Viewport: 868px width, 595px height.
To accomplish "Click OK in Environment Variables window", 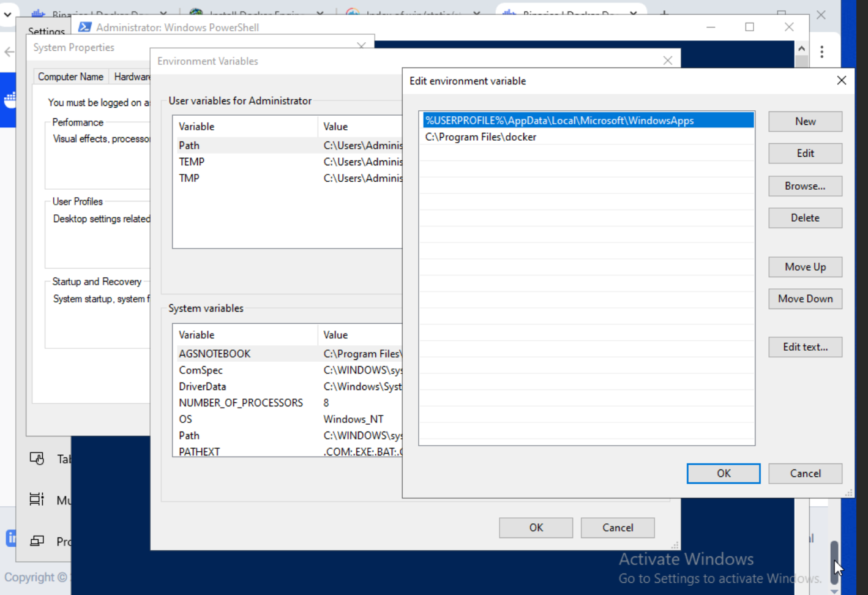I will coord(536,528).
